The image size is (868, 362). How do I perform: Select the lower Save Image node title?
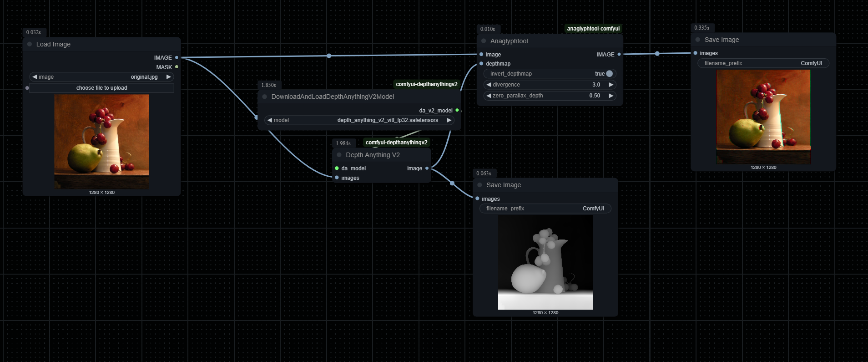coord(504,185)
